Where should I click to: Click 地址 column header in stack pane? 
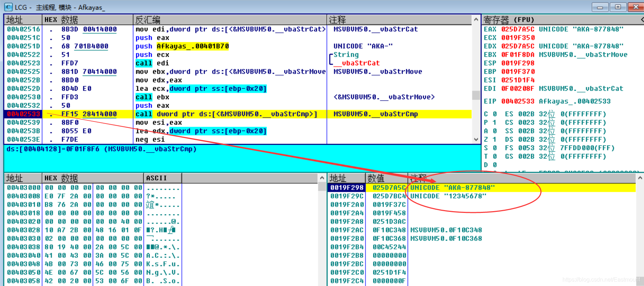pos(347,178)
